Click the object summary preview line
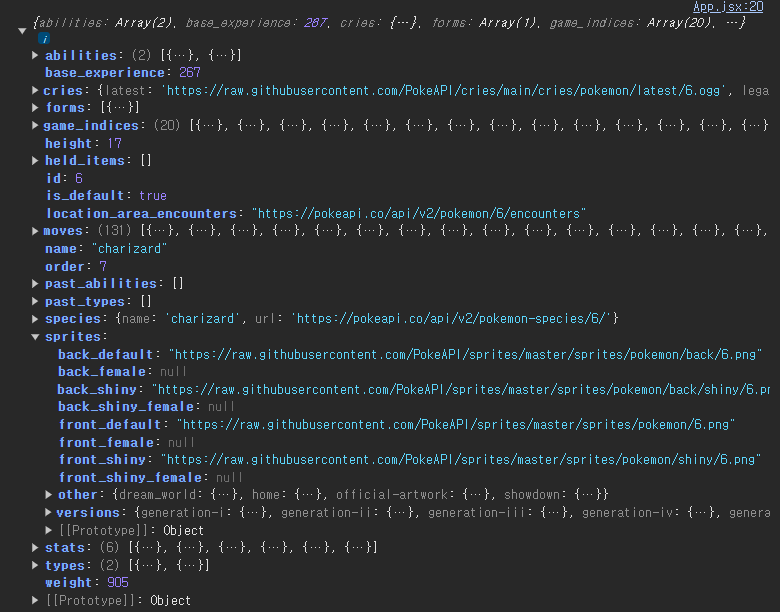 point(389,23)
